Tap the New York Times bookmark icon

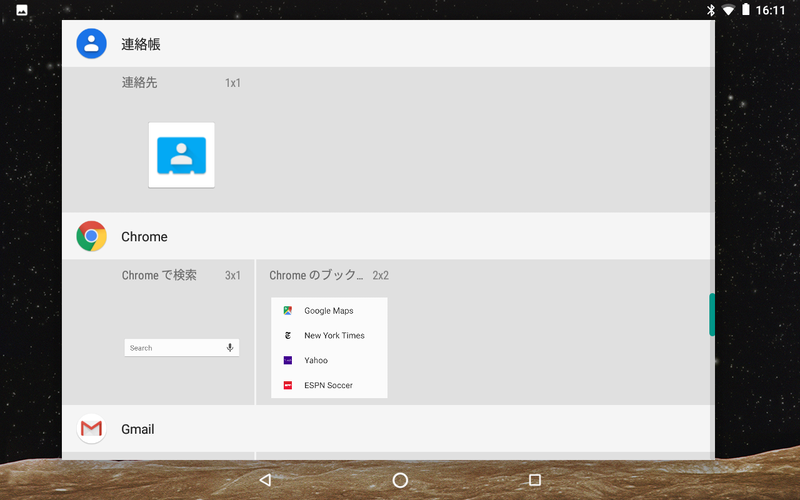click(x=288, y=335)
